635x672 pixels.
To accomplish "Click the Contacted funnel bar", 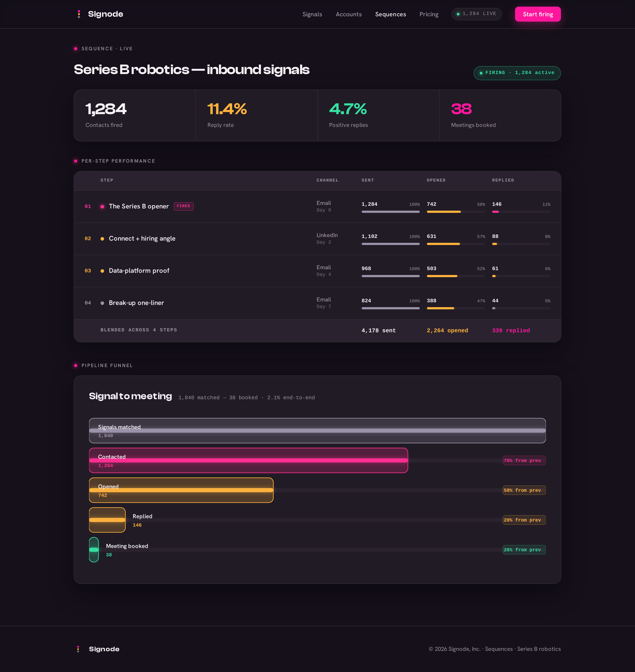I will tap(248, 460).
